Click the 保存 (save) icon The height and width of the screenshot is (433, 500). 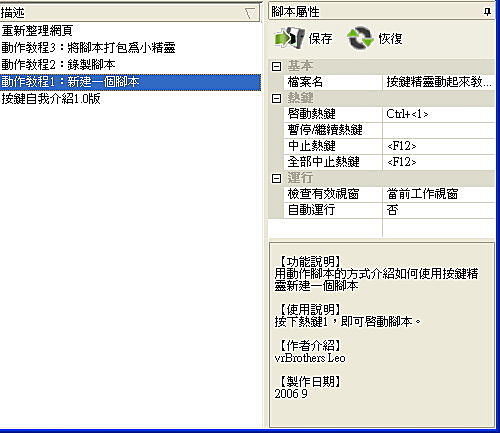click(x=289, y=38)
